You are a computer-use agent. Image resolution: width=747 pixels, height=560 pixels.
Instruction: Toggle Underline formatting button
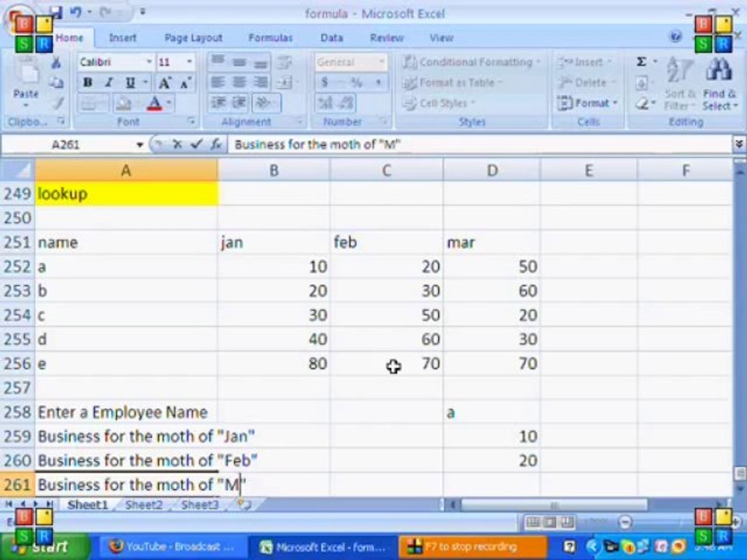[130, 82]
